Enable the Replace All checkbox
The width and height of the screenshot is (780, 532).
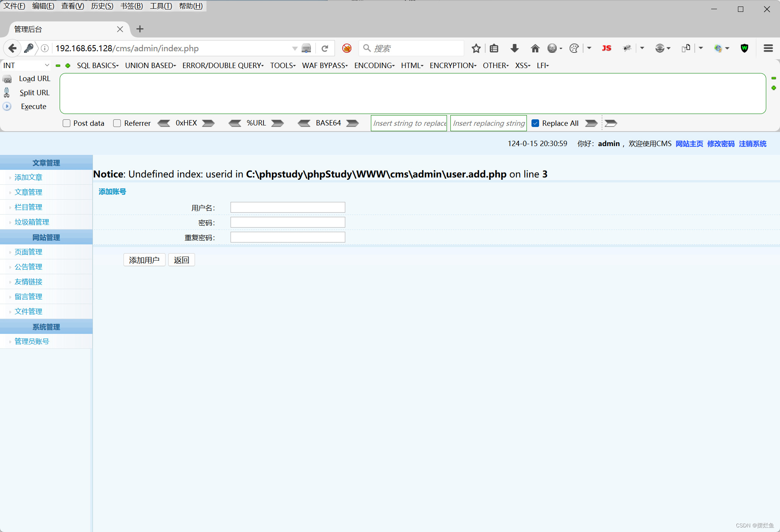click(x=534, y=123)
